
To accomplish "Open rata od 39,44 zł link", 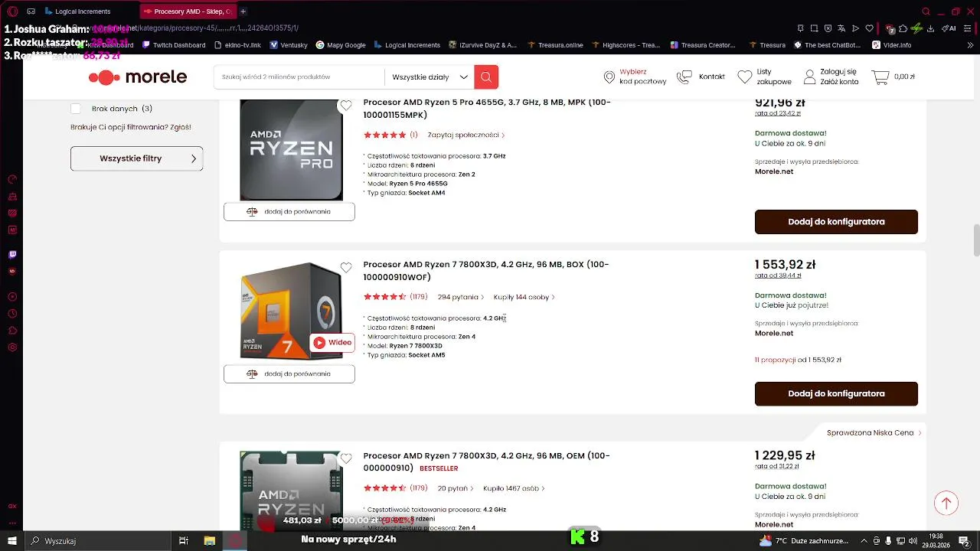I will coord(778,275).
